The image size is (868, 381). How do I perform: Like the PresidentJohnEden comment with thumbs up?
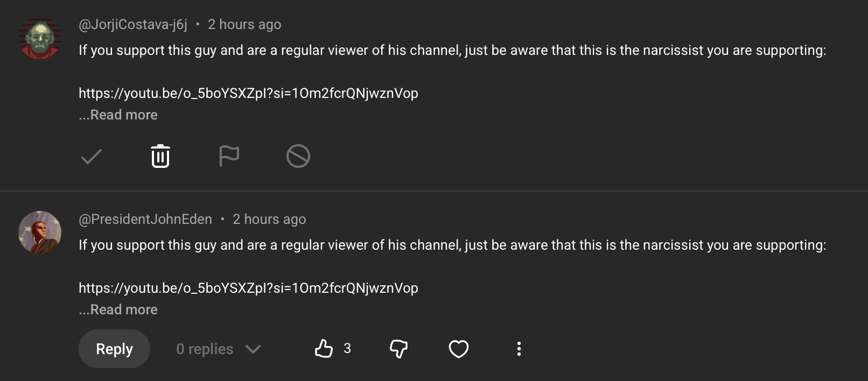click(324, 349)
